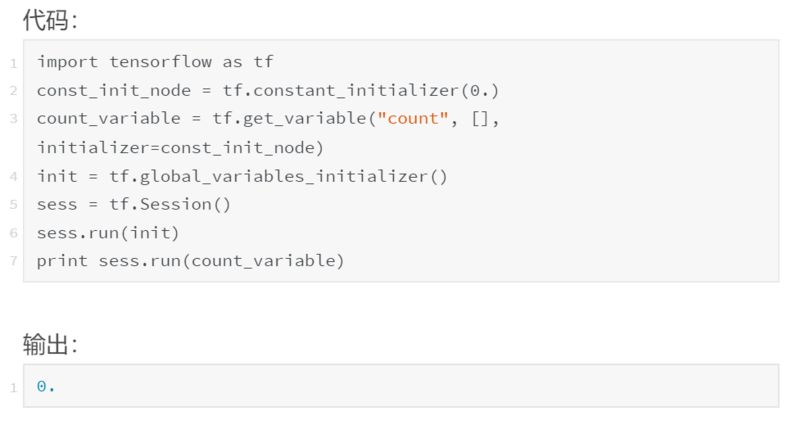Screen dimensions: 800x425
Task: Select the "import tensorflow as tf" line
Action: pyautogui.click(x=155, y=62)
